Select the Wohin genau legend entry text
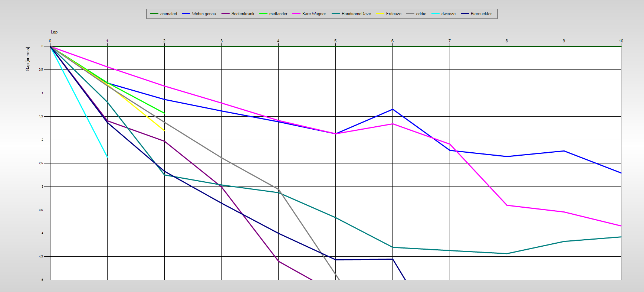 pyautogui.click(x=204, y=14)
